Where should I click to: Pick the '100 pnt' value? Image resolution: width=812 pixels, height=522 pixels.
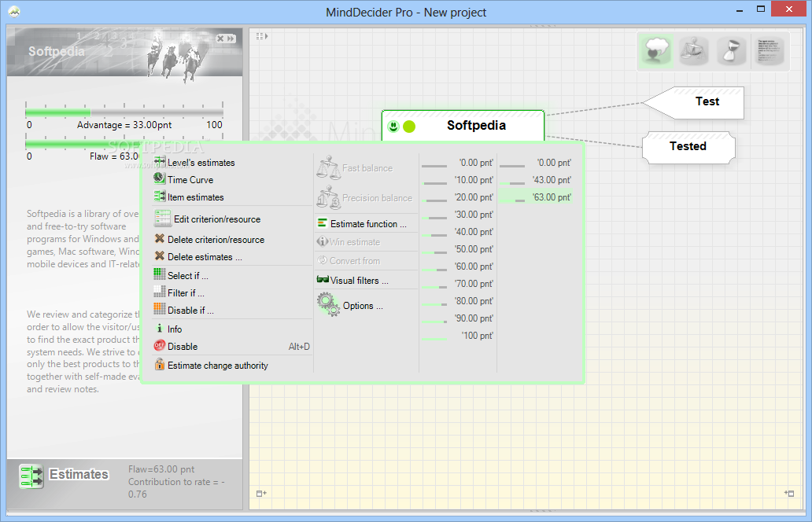[458, 335]
